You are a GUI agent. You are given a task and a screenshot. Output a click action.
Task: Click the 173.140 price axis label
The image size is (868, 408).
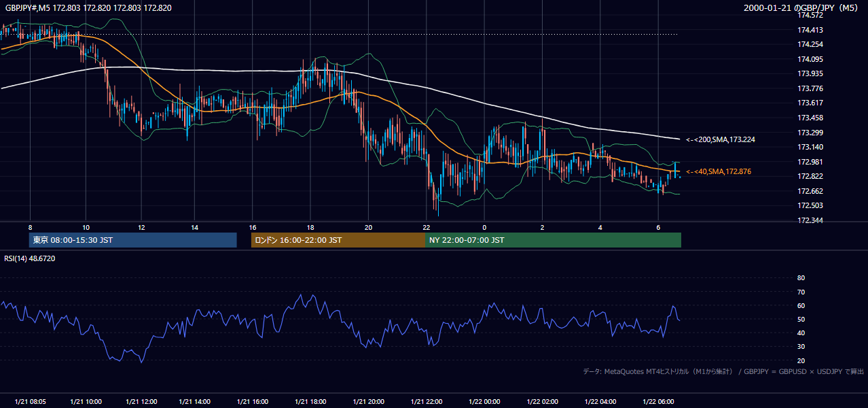tap(810, 147)
